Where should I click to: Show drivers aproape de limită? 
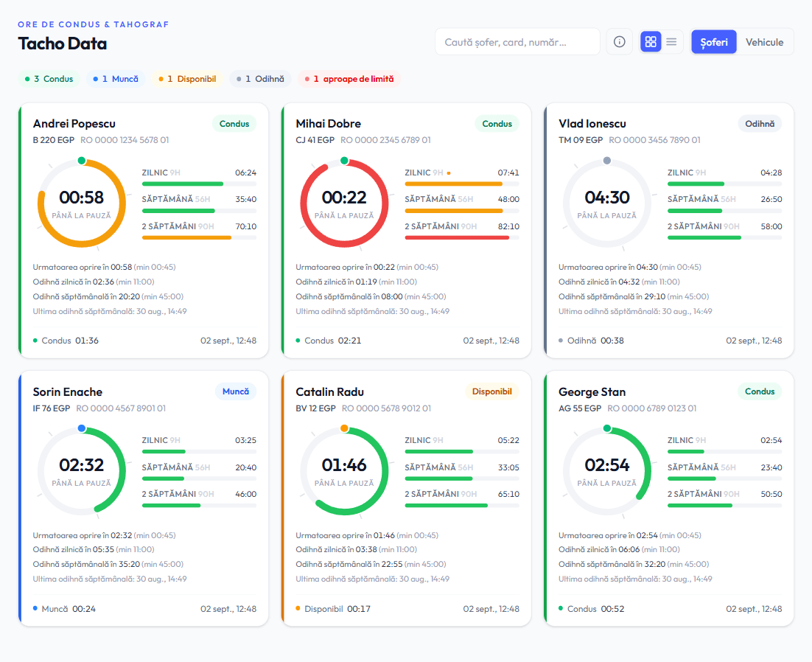click(x=349, y=79)
